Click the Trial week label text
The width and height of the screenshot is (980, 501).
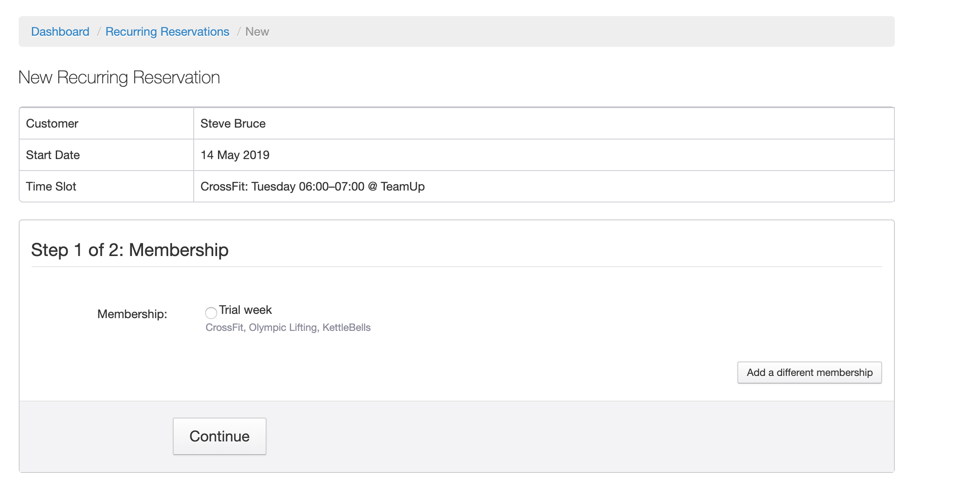point(245,310)
